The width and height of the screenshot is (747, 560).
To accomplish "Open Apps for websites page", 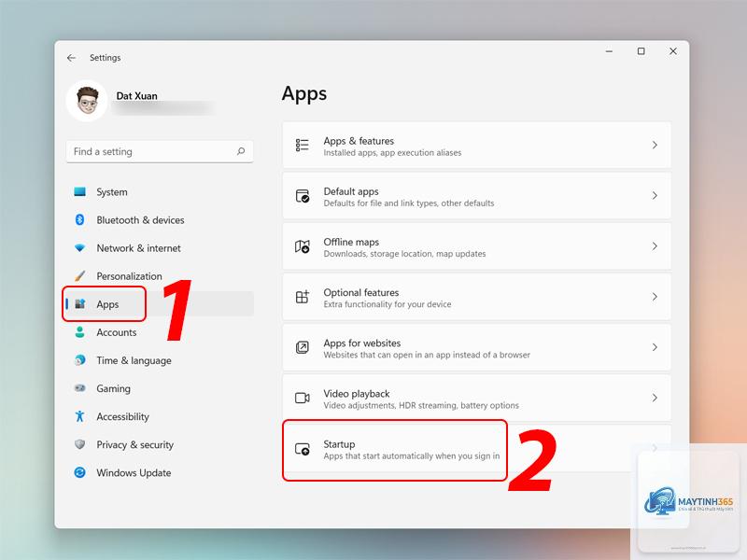I will (x=477, y=347).
